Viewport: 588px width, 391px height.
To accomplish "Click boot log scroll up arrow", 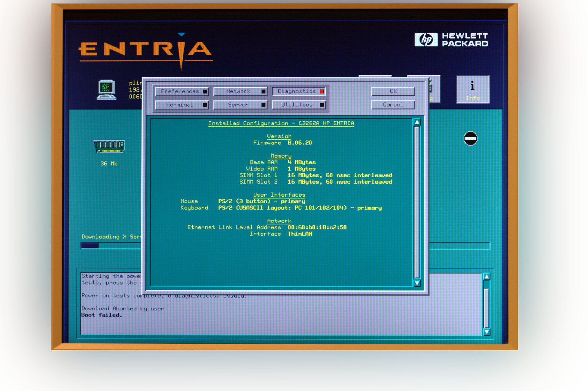I will pos(486,277).
